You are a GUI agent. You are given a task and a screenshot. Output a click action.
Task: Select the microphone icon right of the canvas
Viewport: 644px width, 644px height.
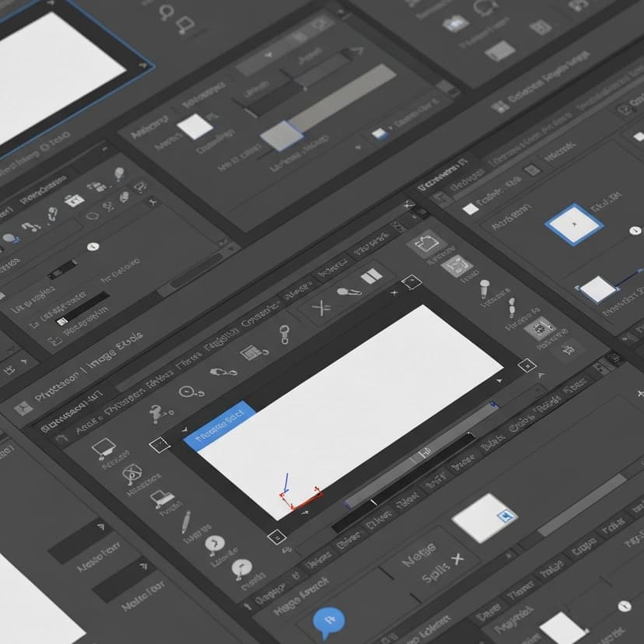point(485,286)
